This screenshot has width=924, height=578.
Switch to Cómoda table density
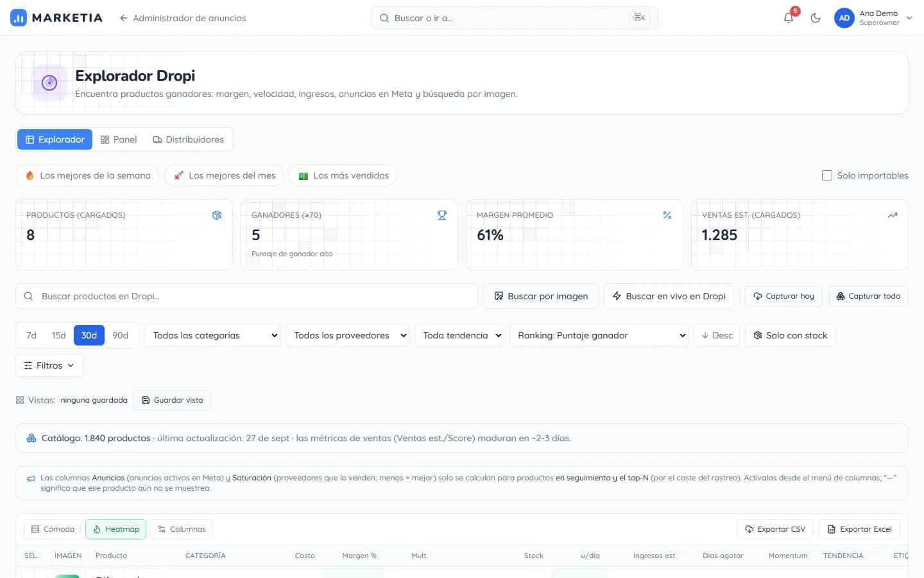[53, 529]
